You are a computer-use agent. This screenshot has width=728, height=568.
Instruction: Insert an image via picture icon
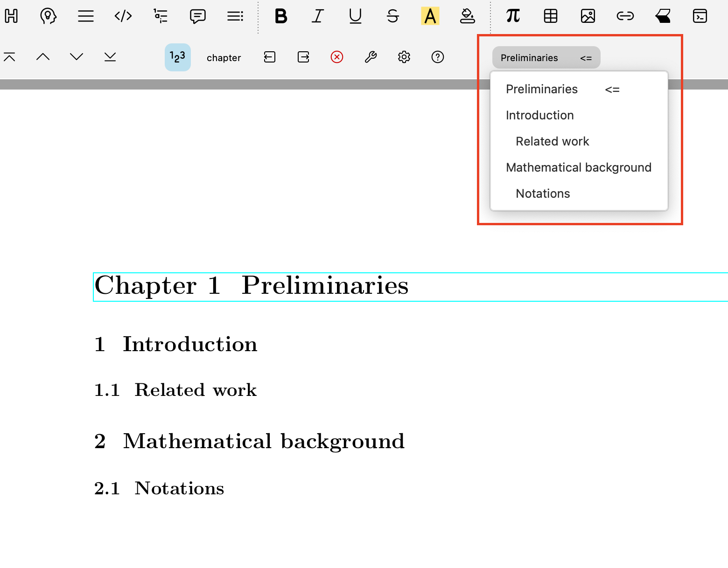[x=588, y=16]
